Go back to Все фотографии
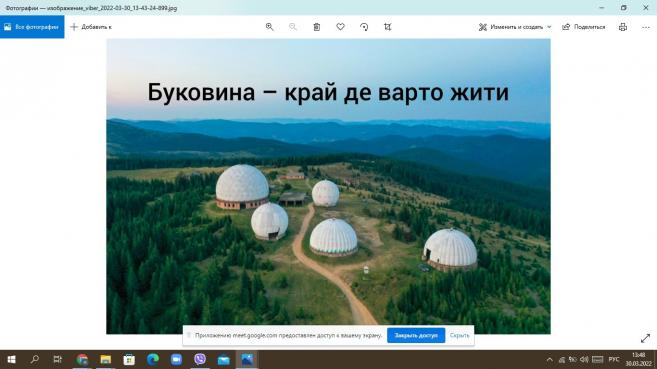The height and width of the screenshot is (369, 657). [x=32, y=27]
